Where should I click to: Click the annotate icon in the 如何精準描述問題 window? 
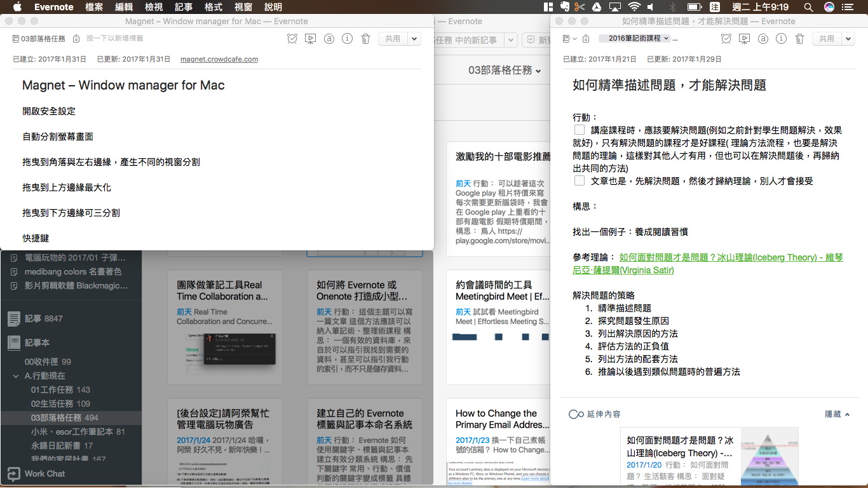(x=763, y=39)
